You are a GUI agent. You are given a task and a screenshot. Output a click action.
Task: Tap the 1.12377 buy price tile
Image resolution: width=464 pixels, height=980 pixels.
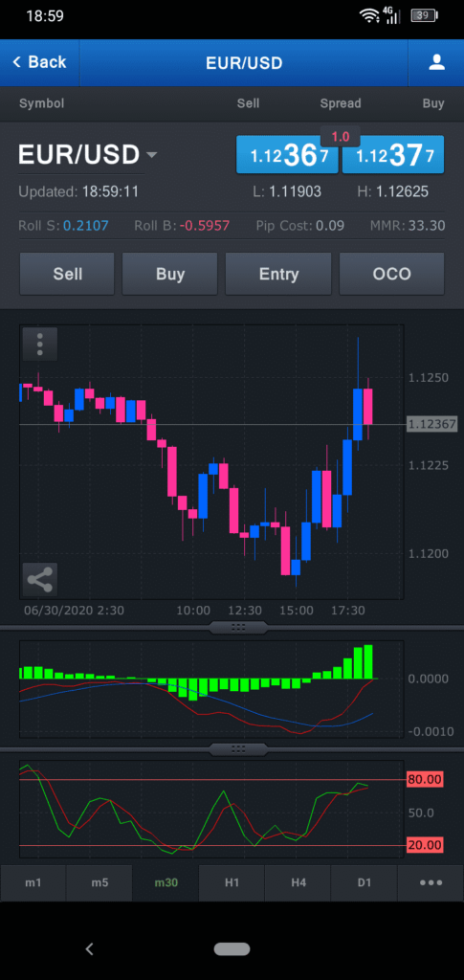coord(393,155)
